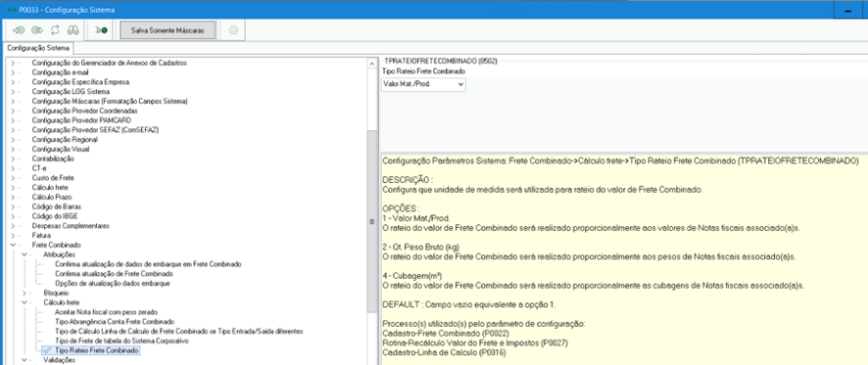This screenshot has height=365, width=868.
Task: Expand Configuração Provedor PAMCARD node
Action: pyautogui.click(x=13, y=120)
